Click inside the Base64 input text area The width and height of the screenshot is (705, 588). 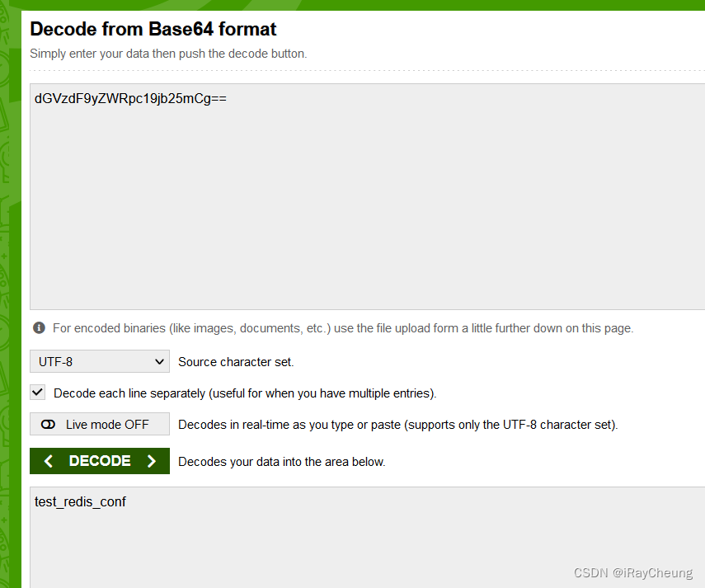coord(367,196)
